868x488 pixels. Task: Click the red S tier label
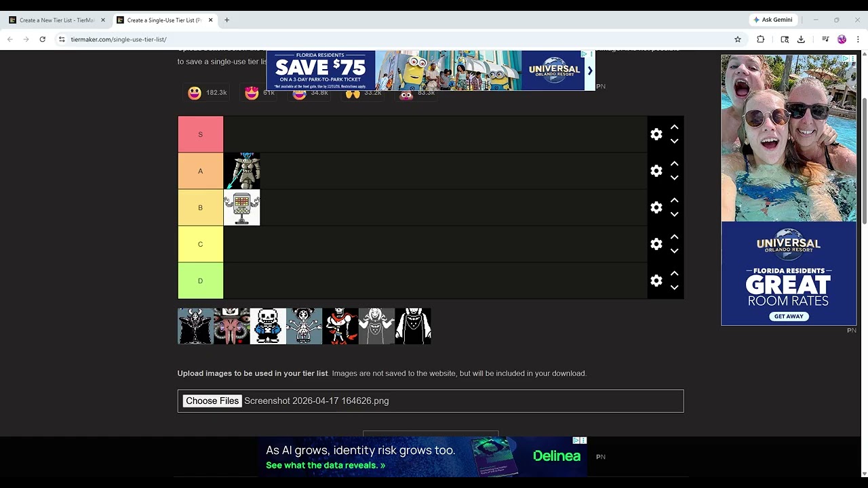200,134
